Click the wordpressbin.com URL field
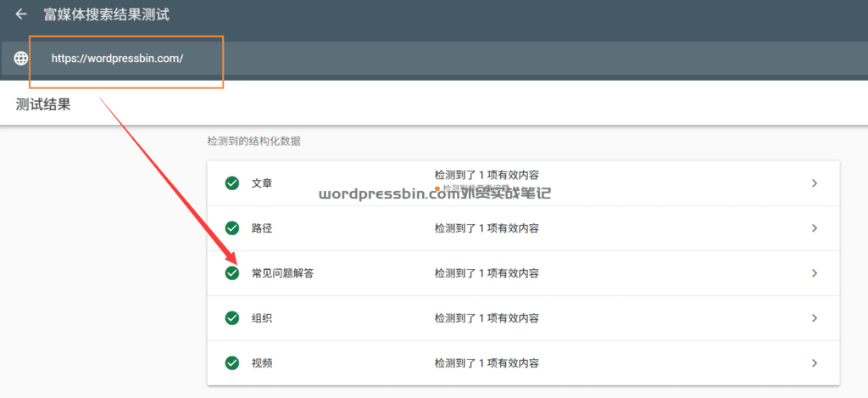 [117, 59]
